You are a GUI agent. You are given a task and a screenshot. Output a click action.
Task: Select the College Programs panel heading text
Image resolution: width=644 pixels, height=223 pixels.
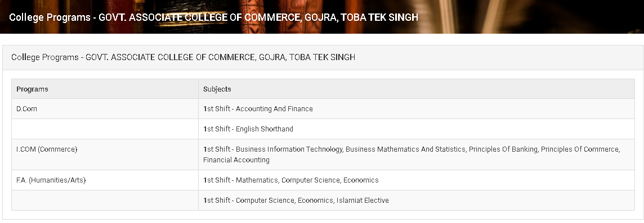point(183,57)
